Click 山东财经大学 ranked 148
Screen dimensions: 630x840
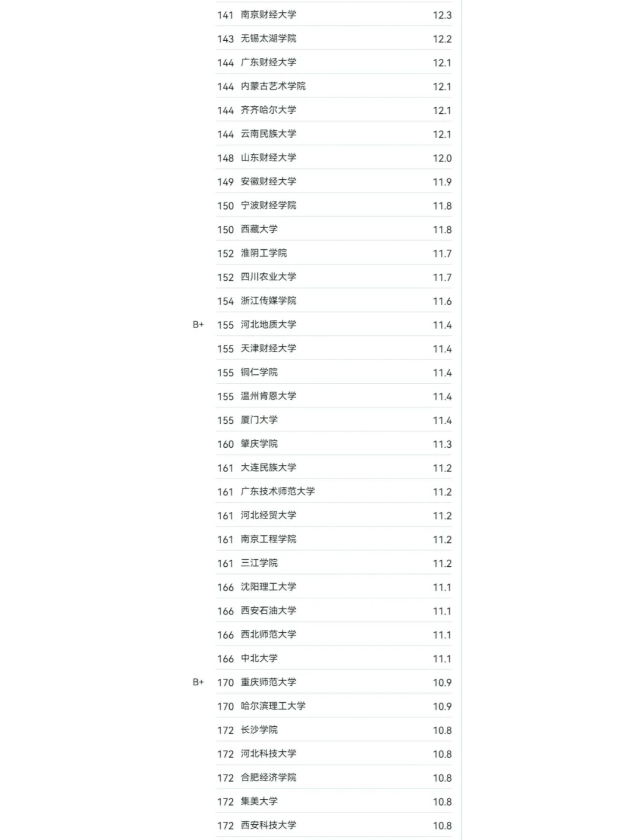click(268, 158)
